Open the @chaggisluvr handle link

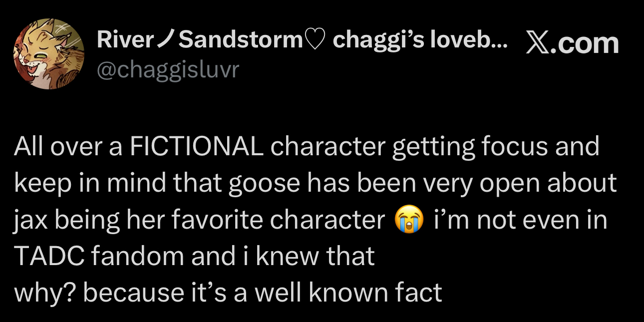(168, 70)
